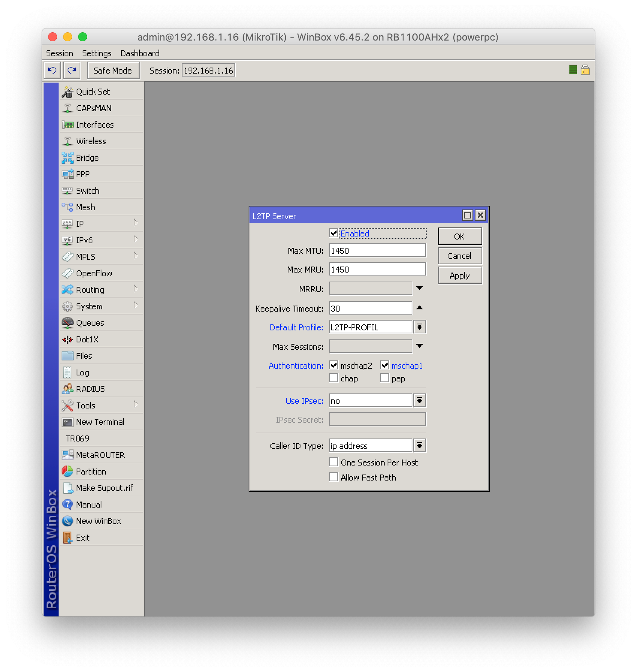This screenshot has width=637, height=672.
Task: Open the Settings menu
Action: 97,53
